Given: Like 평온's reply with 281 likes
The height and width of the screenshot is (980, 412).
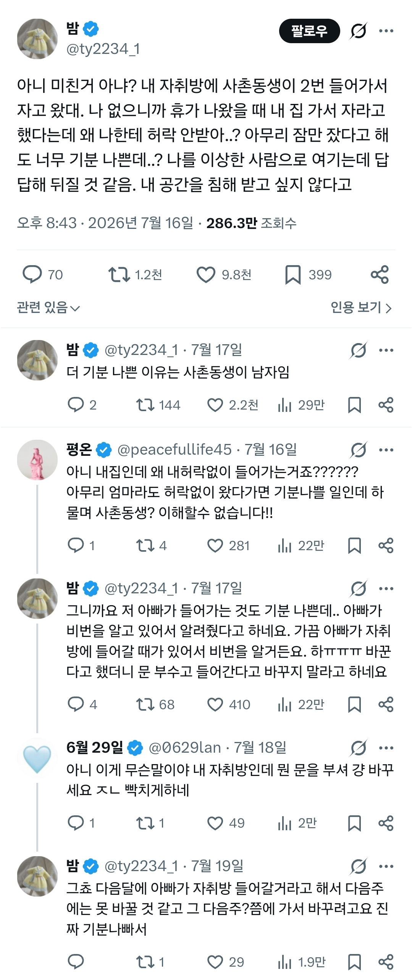Looking at the screenshot, I should pos(228,546).
